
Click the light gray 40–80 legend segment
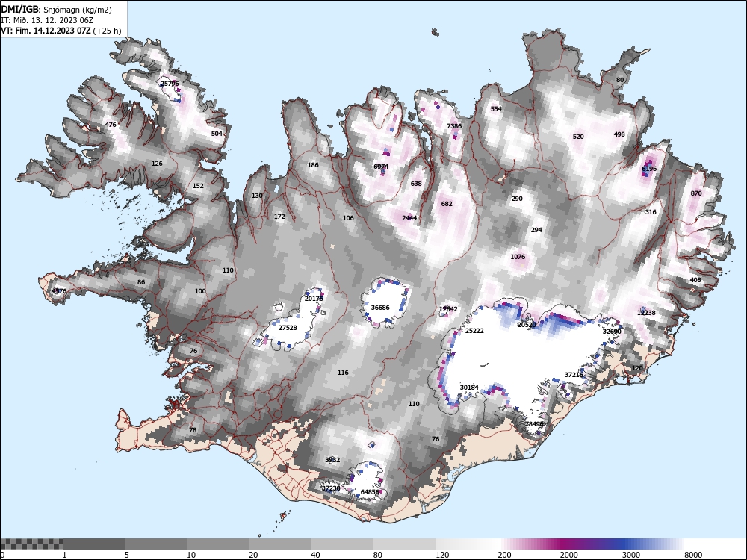point(343,544)
